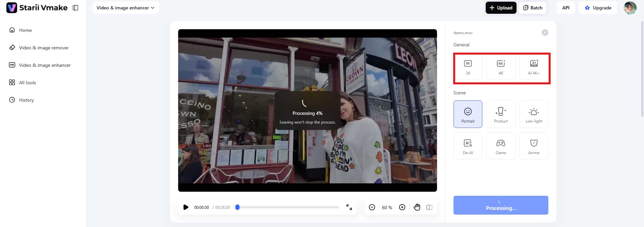Viewport: 644px width, 227px height.
Task: Click the Batch button
Action: coord(533,8)
